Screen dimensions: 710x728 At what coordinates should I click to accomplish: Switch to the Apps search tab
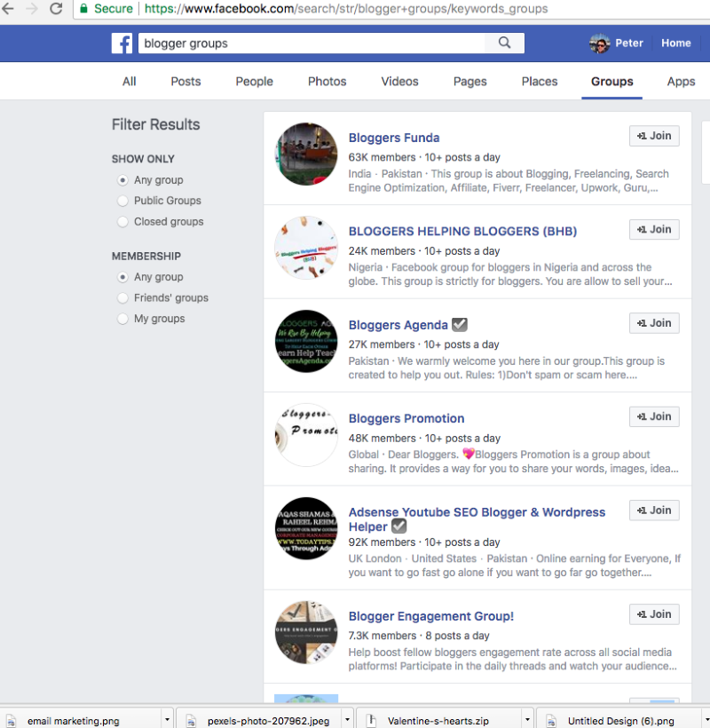[681, 82]
